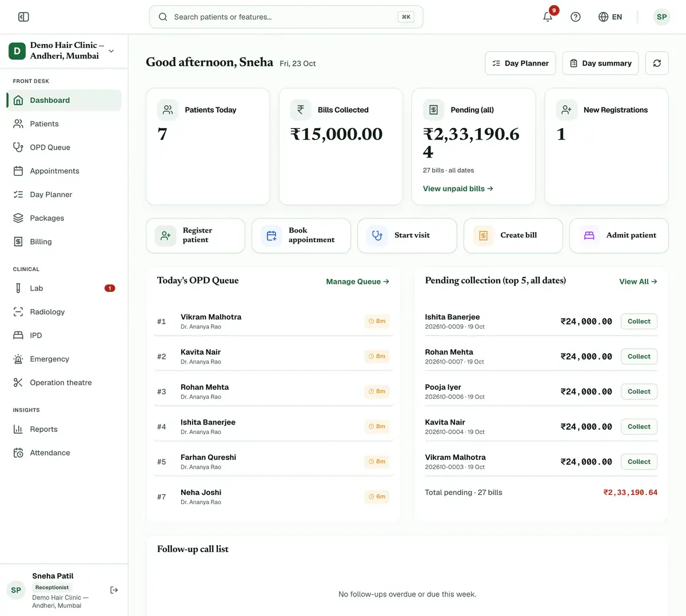Click the New Registrations user icon

point(567,110)
